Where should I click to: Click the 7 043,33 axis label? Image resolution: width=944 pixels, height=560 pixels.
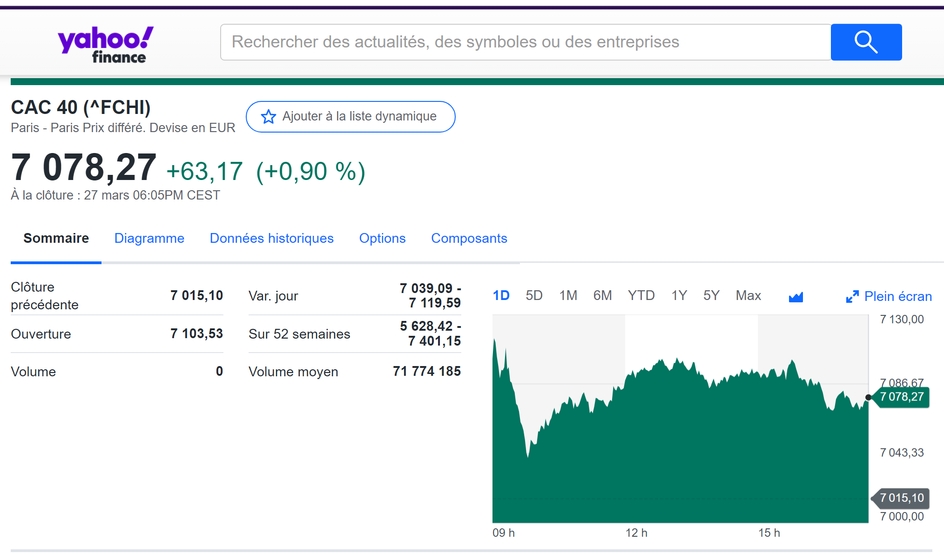902,453
